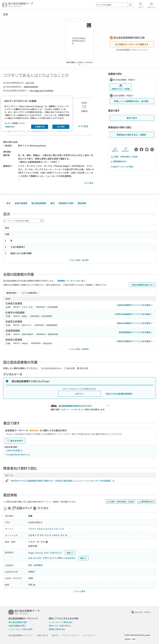The height and width of the screenshot is (644, 159).
Task: Jump to 書誌情報 section tab
Action: (82, 203)
